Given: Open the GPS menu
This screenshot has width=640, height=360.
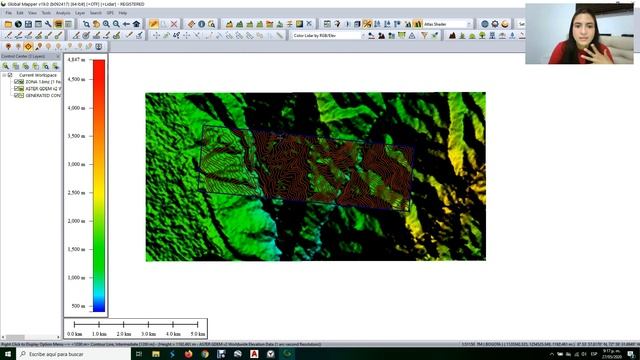Looking at the screenshot, I should pos(110,13).
